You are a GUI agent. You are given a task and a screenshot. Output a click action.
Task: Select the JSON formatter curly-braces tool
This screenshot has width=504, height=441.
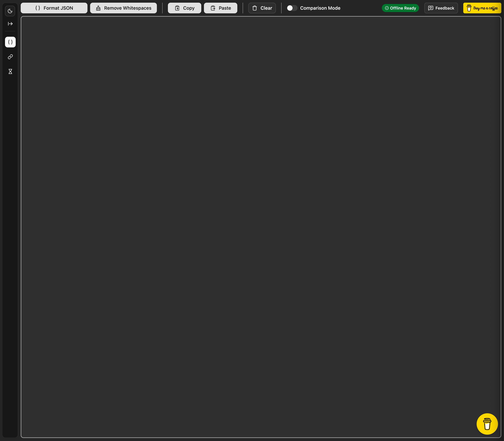click(10, 42)
